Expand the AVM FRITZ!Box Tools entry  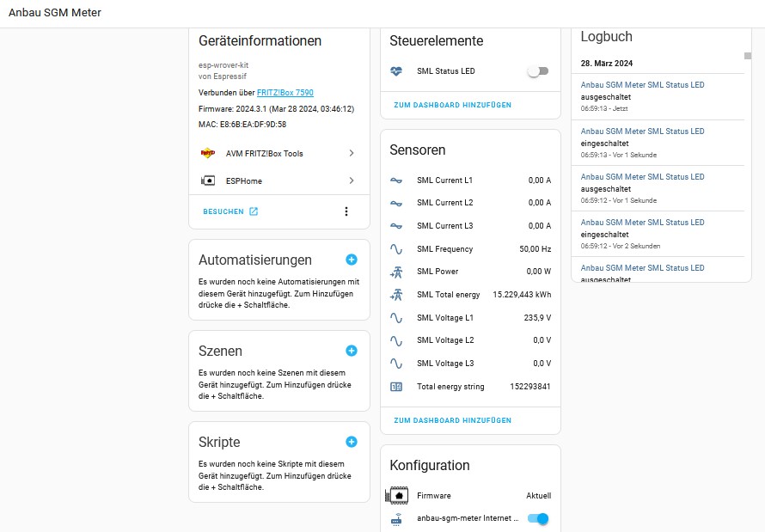[352, 153]
